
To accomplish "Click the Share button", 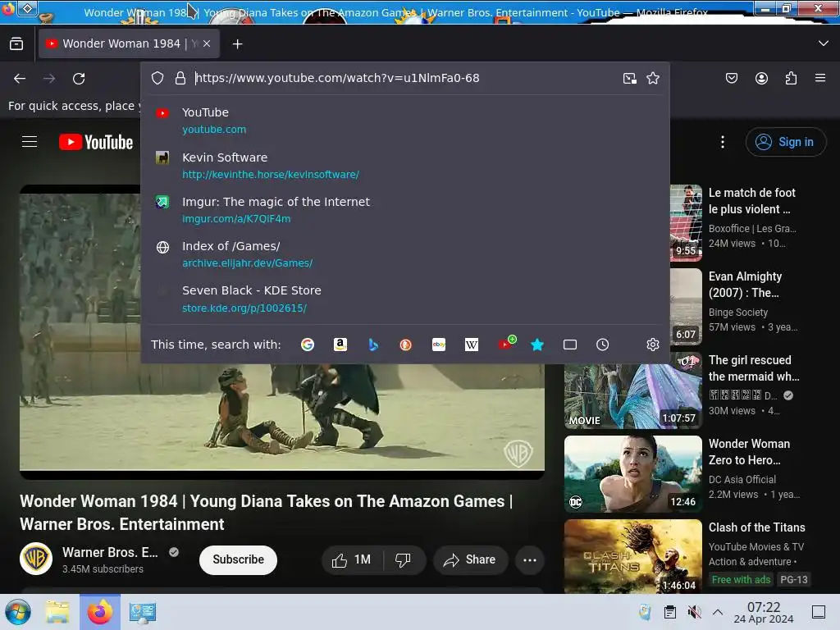I will click(x=470, y=559).
